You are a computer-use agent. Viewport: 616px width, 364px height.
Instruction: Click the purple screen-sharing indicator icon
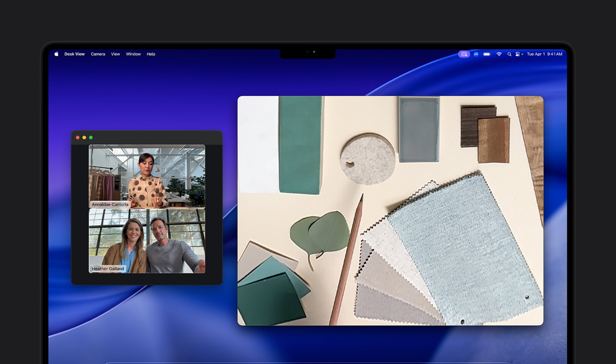[464, 54]
